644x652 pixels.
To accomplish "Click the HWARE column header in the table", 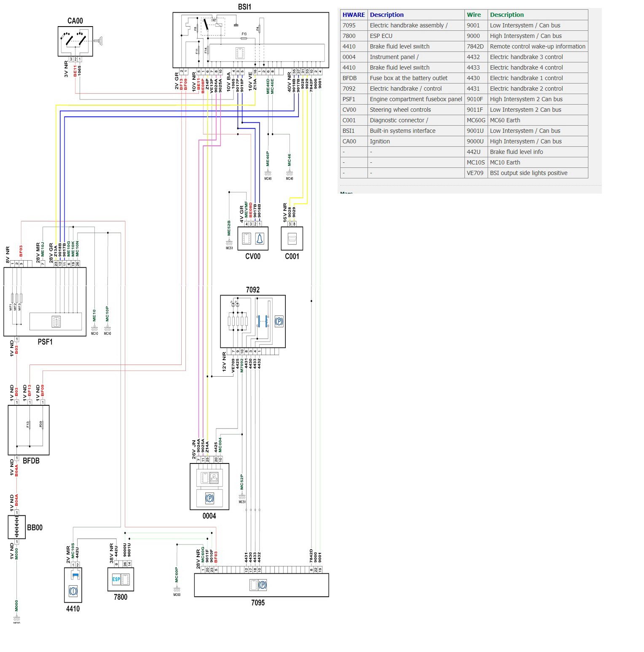I will click(x=354, y=15).
